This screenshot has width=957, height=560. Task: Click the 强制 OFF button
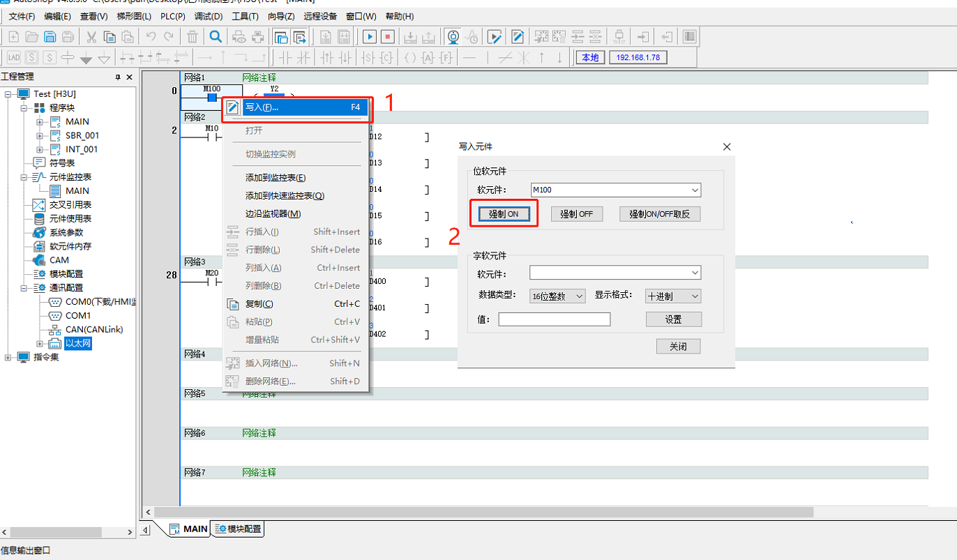pyautogui.click(x=576, y=214)
